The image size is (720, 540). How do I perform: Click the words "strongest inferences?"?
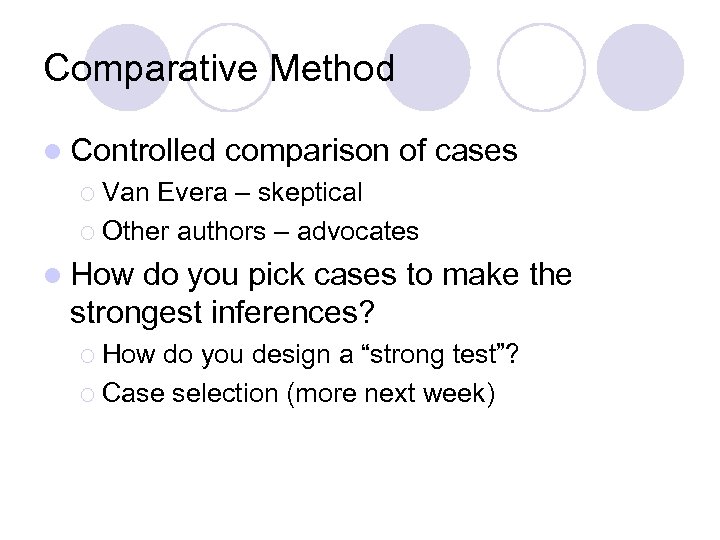pos(223,312)
